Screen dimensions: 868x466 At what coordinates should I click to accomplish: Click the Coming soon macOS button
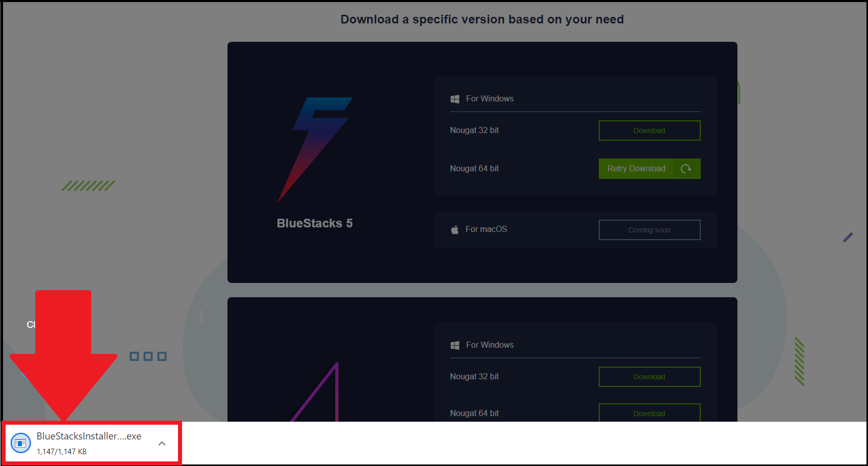(649, 229)
